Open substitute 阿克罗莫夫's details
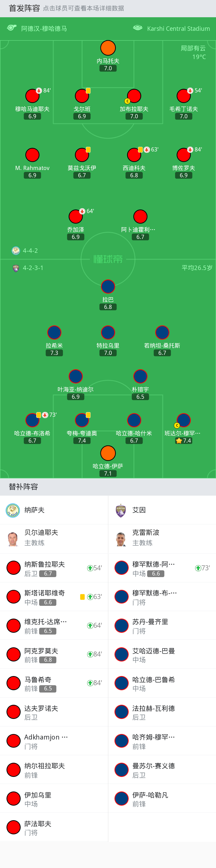The image size is (216, 868). [x=54, y=654]
